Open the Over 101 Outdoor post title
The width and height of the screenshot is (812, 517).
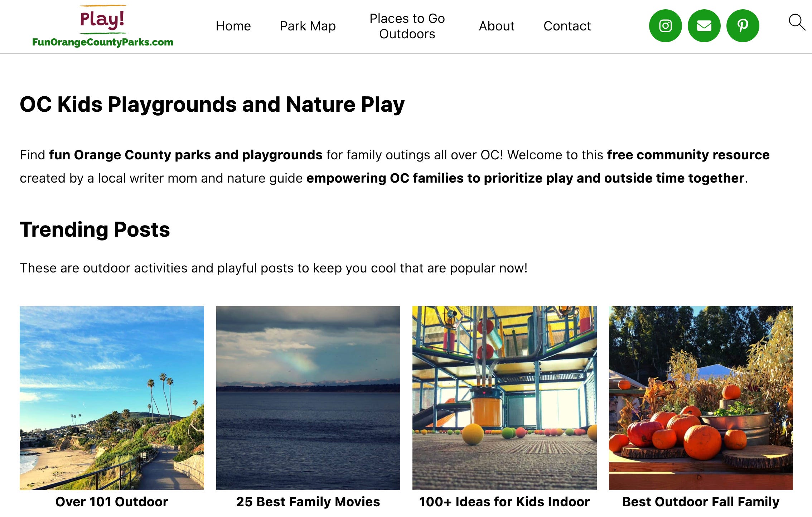(112, 502)
